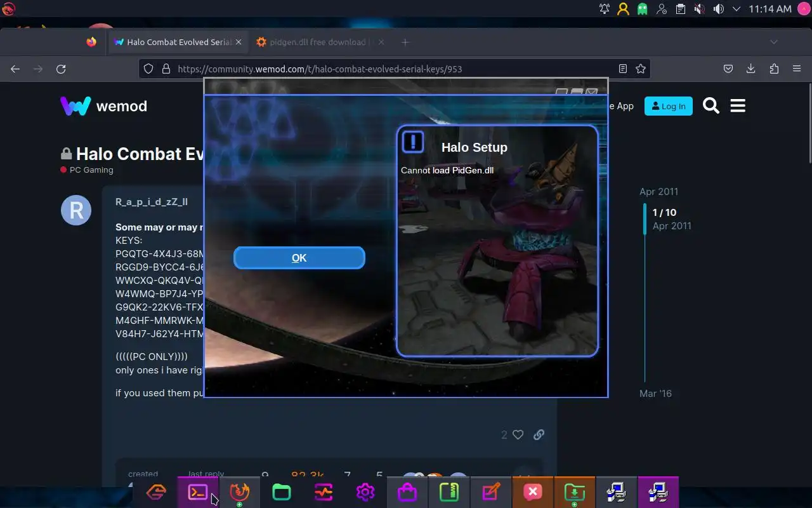Expand the list all tabs chevron
Screen dimensions: 812x508
(x=774, y=42)
